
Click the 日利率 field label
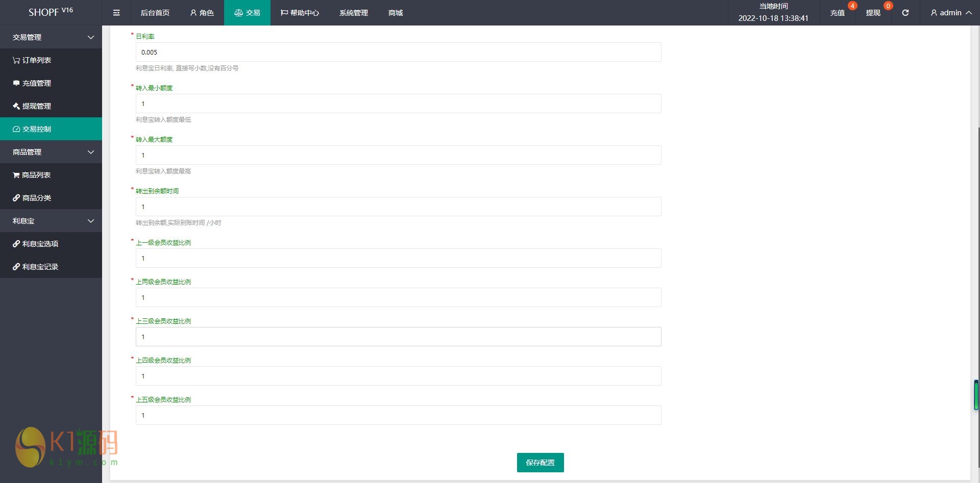click(145, 36)
